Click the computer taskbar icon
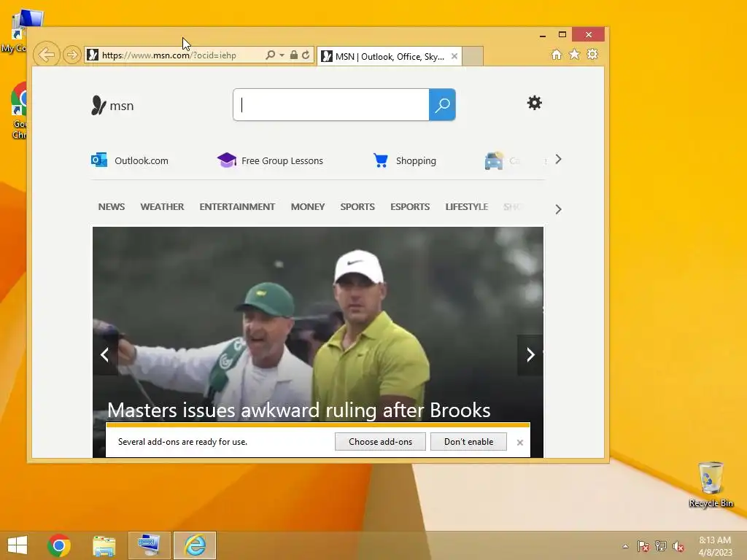The height and width of the screenshot is (560, 747). [x=149, y=545]
